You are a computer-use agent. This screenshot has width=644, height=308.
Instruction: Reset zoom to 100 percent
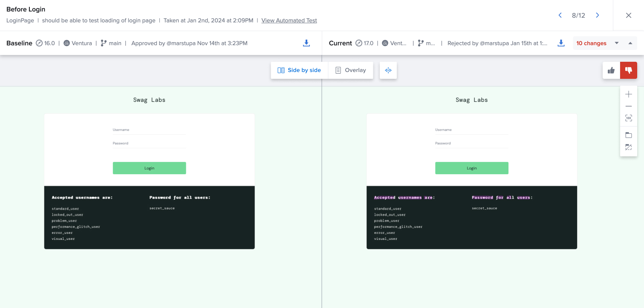[629, 118]
